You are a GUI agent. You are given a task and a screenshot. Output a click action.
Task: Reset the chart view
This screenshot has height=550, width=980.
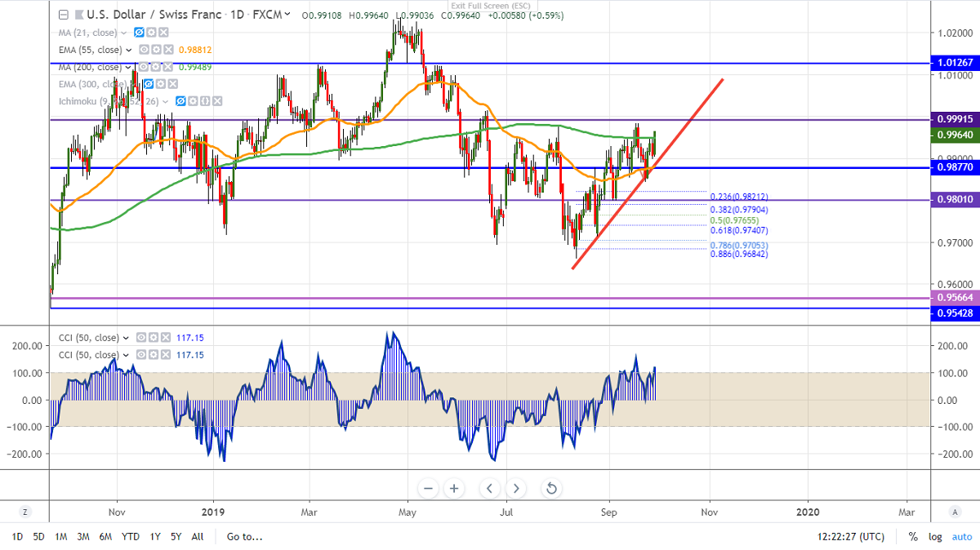pyautogui.click(x=551, y=489)
